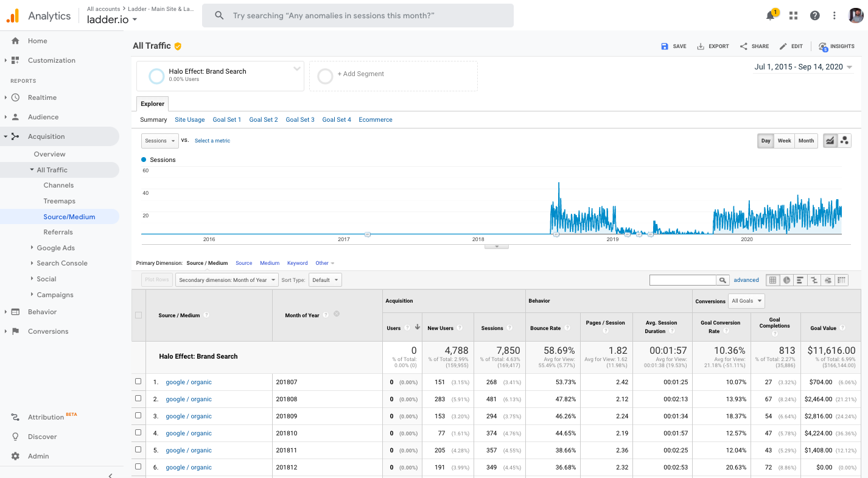The height and width of the screenshot is (478, 868).
Task: Open the Google apps grid
Action: [793, 16]
